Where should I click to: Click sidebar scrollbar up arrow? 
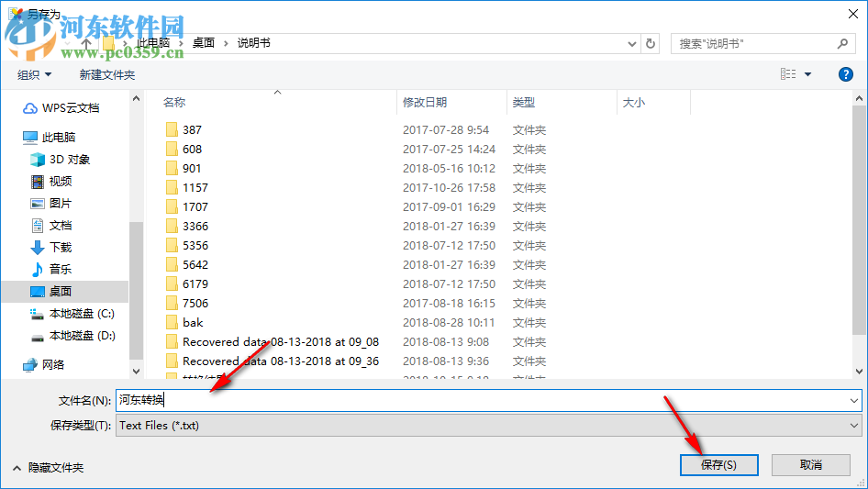coord(136,98)
